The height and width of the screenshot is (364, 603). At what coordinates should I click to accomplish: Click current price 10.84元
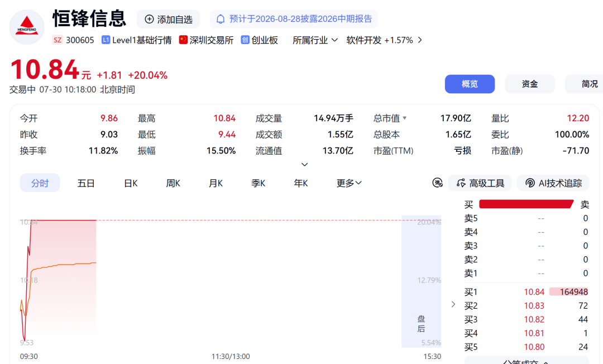coord(50,70)
